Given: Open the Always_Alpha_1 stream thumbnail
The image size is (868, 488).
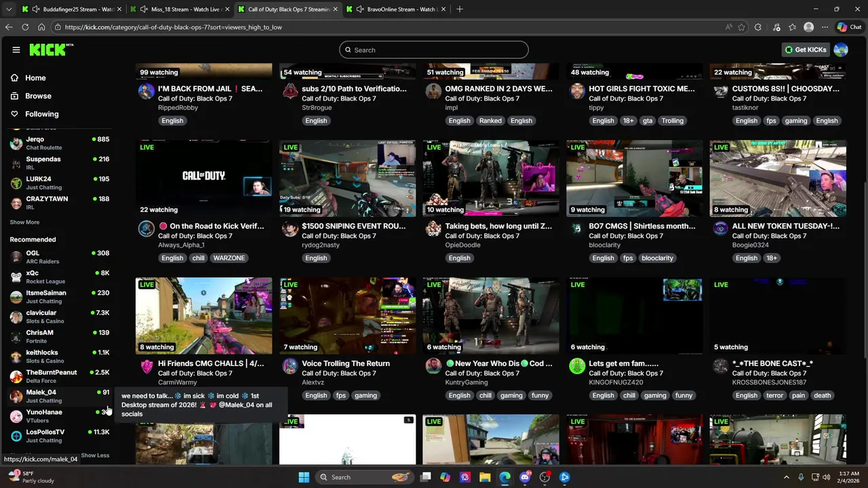Looking at the screenshot, I should [203, 178].
